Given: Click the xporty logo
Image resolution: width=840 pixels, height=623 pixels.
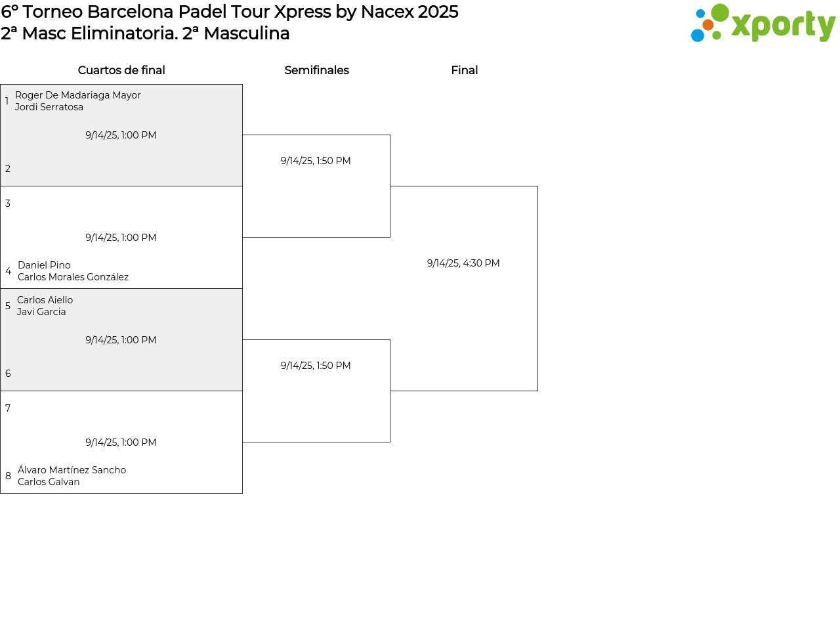Looking at the screenshot, I should pyautogui.click(x=763, y=24).
